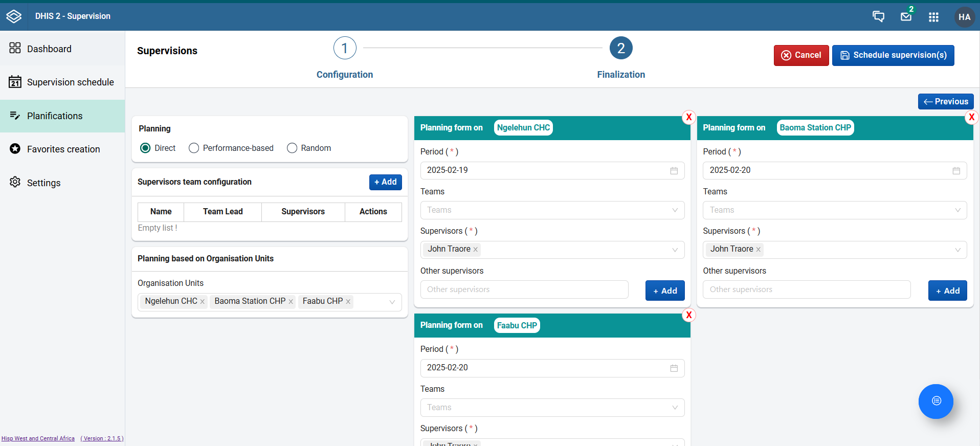
Task: Add a supervisors team configuration
Action: click(386, 182)
